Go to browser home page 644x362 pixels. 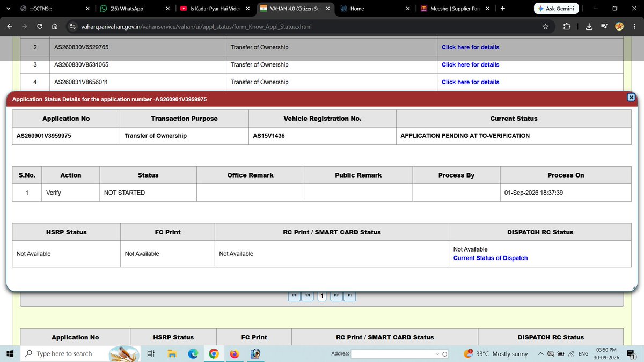55,26
